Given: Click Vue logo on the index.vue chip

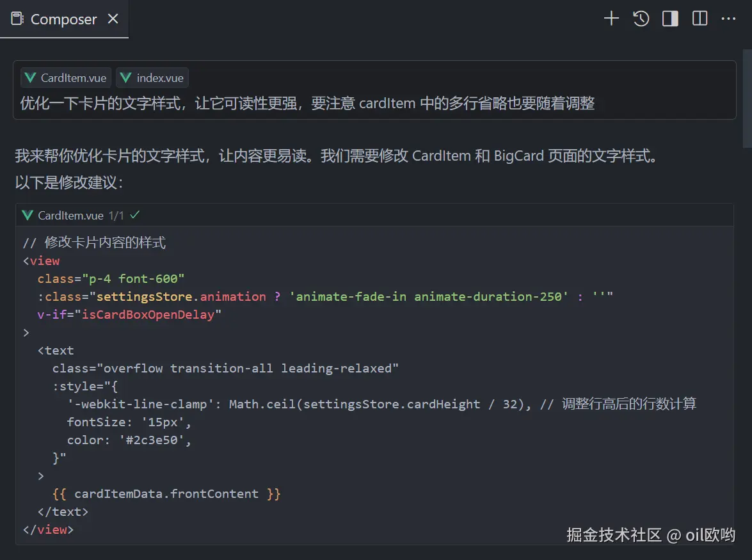Looking at the screenshot, I should click(x=126, y=78).
